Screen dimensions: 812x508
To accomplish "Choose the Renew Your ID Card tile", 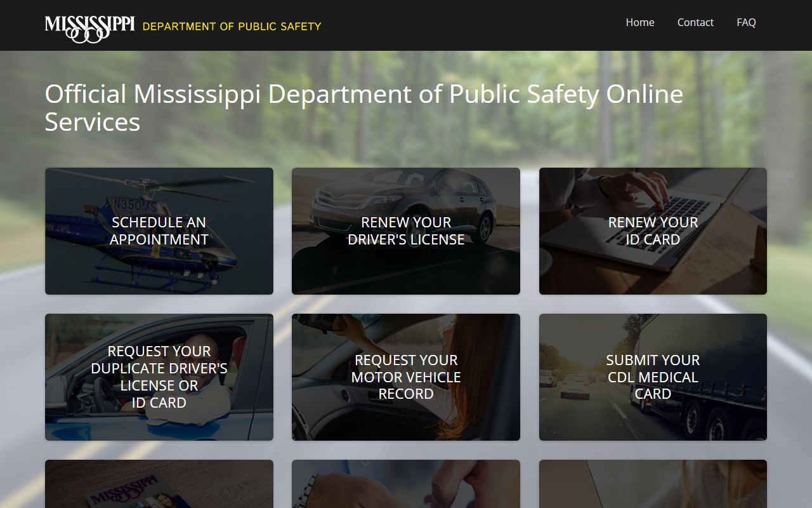I will [653, 231].
